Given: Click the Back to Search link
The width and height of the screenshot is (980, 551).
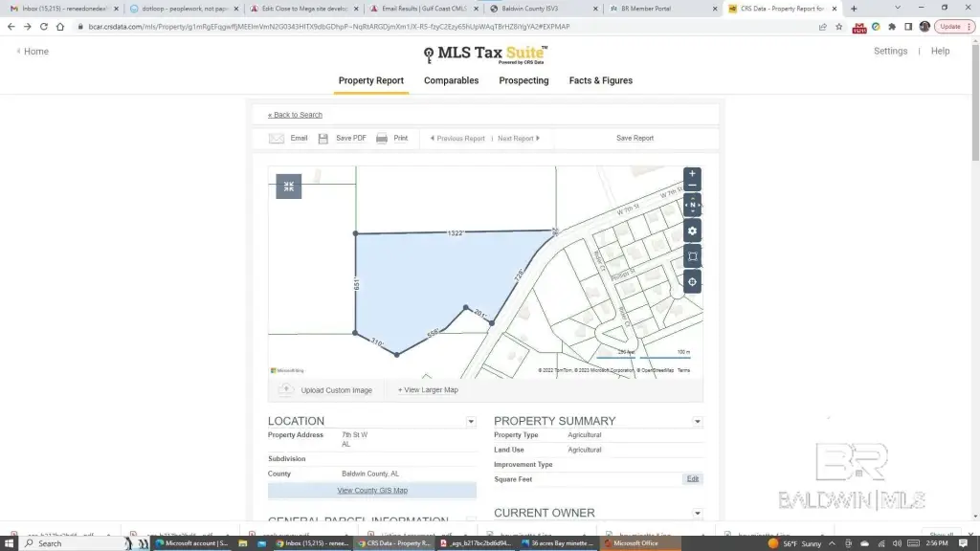Looking at the screenshot, I should click(x=296, y=115).
